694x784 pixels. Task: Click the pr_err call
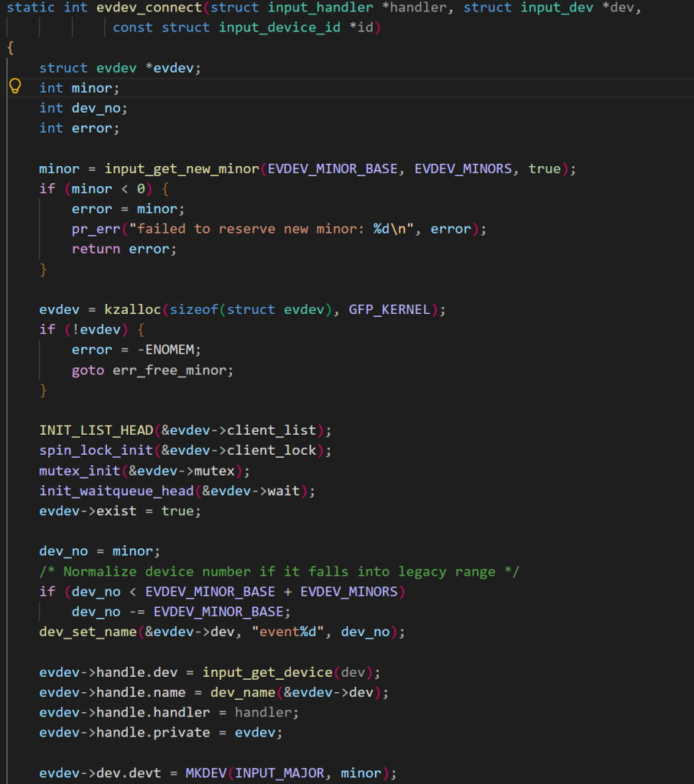(x=96, y=229)
